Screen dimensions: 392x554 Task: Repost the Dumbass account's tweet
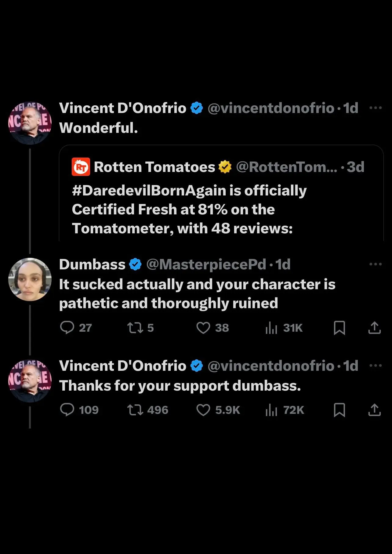135,328
